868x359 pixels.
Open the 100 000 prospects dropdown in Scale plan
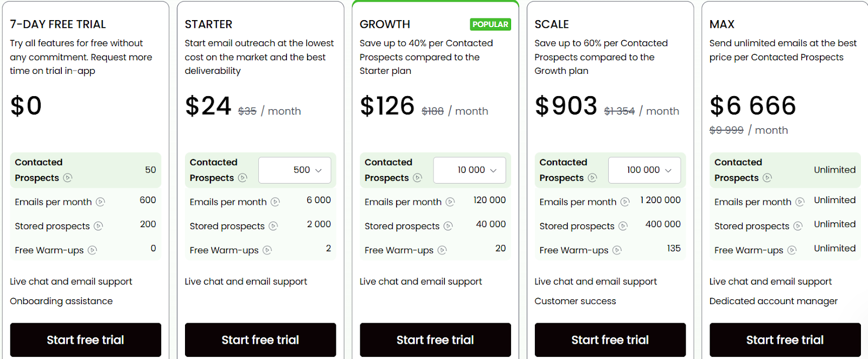(644, 170)
